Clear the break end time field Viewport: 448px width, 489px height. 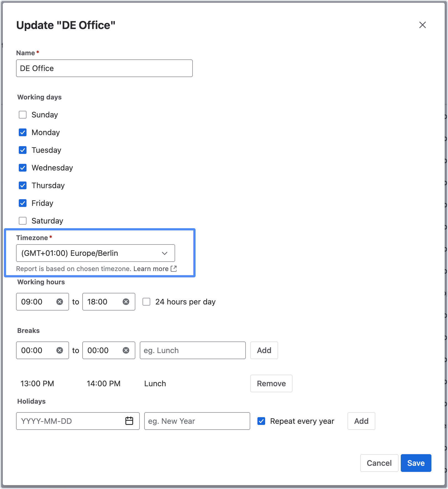coord(126,350)
